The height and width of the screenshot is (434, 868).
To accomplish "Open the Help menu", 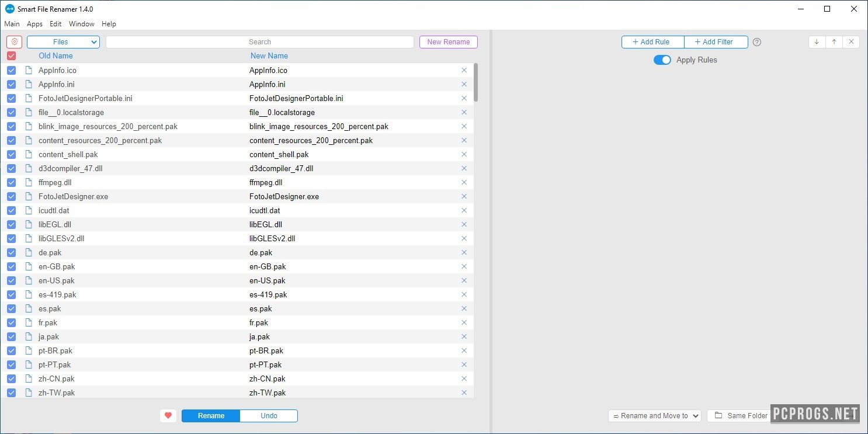I will [x=109, y=24].
